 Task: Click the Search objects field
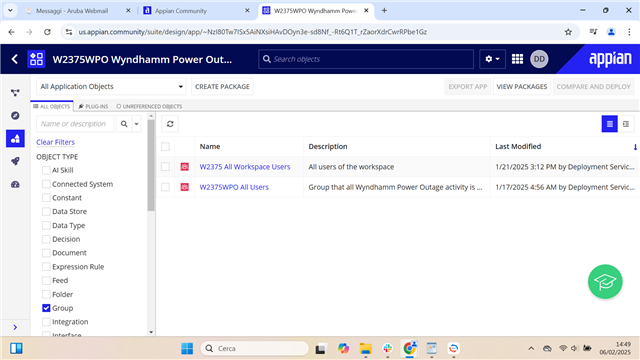point(366,59)
